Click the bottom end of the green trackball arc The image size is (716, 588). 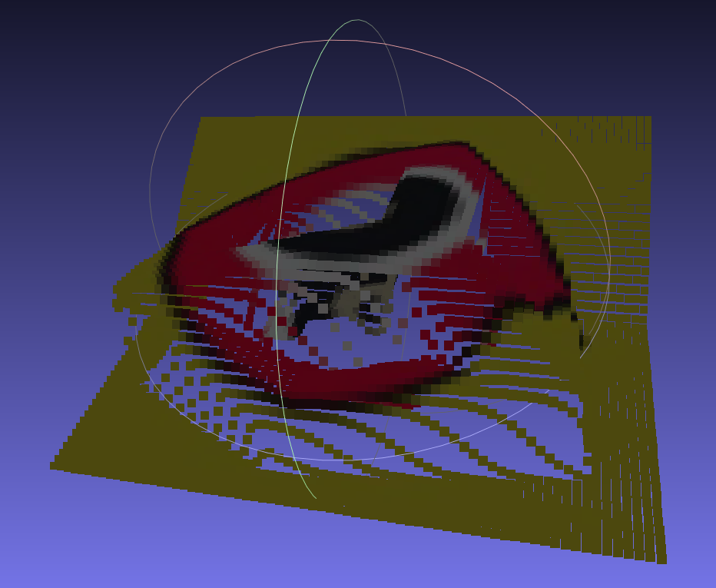[x=315, y=497]
